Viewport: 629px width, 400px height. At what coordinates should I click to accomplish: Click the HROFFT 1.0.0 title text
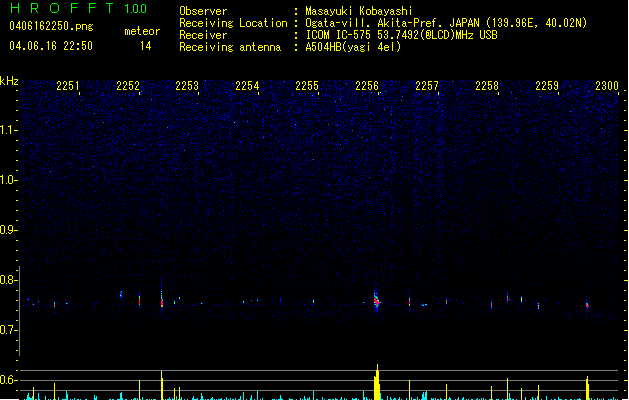78,8
